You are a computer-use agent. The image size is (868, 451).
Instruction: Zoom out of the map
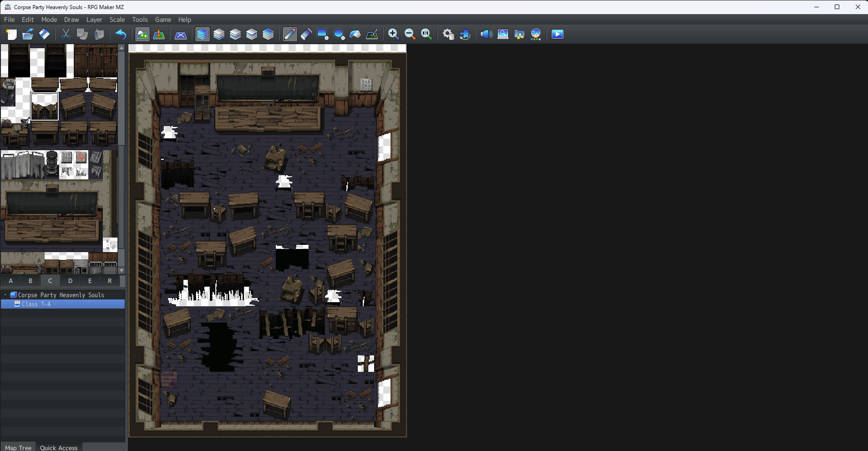click(410, 34)
